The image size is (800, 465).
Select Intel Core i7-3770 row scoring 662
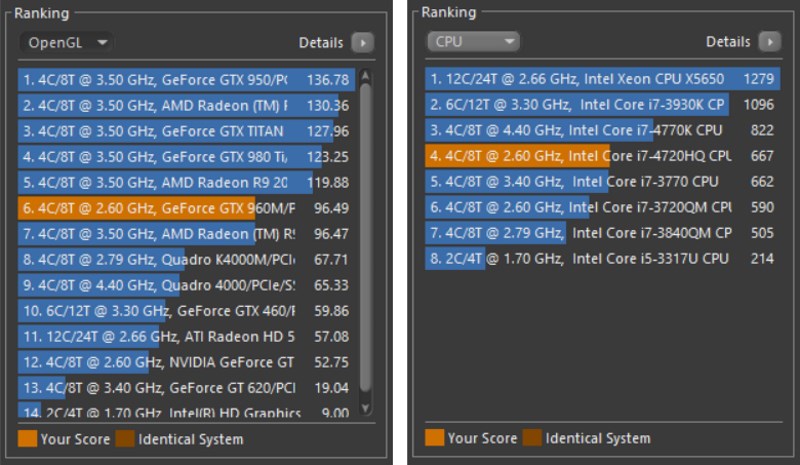603,182
